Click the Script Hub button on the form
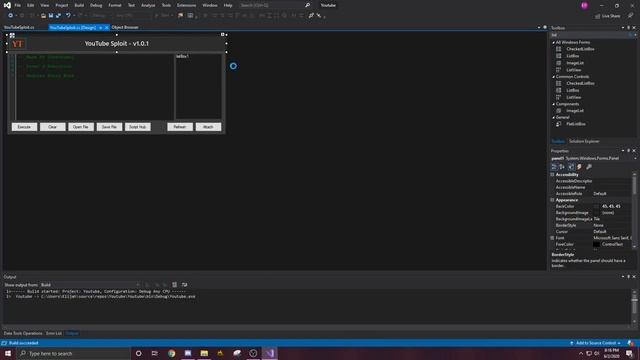This screenshot has width=640, height=360. click(x=138, y=127)
